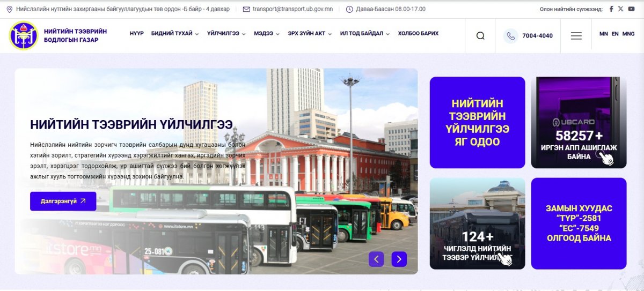Viewport: 644px width, 291px height.
Task: Click the search magnifier icon
Action: (480, 36)
